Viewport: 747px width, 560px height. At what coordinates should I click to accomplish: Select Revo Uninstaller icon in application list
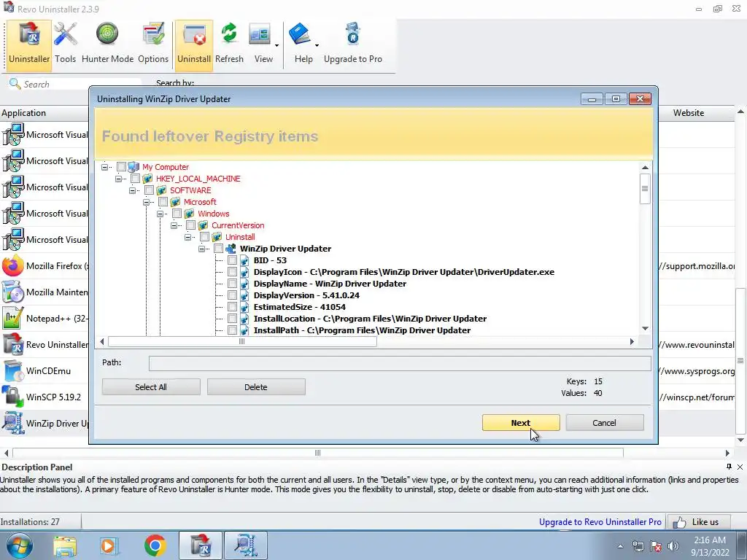[13, 344]
